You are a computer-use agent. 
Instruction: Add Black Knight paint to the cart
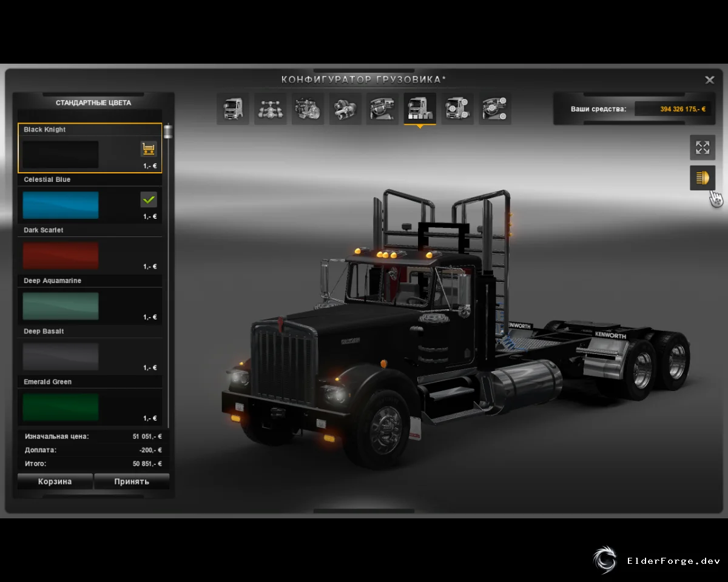(149, 149)
